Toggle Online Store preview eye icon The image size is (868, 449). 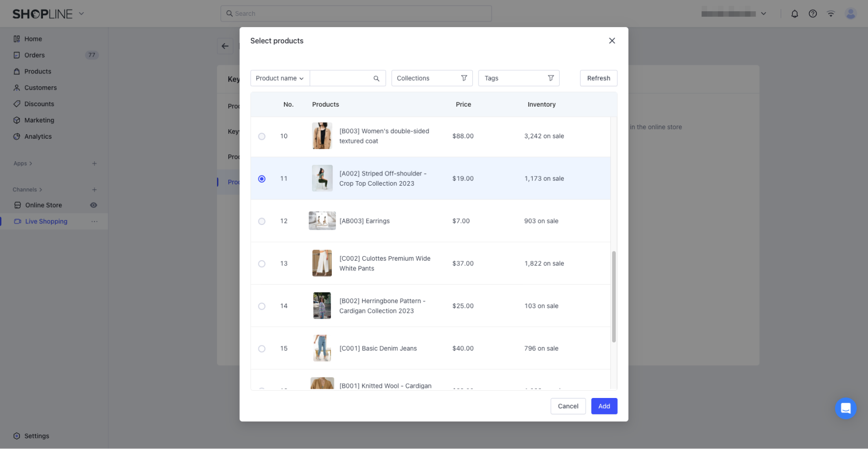point(93,205)
